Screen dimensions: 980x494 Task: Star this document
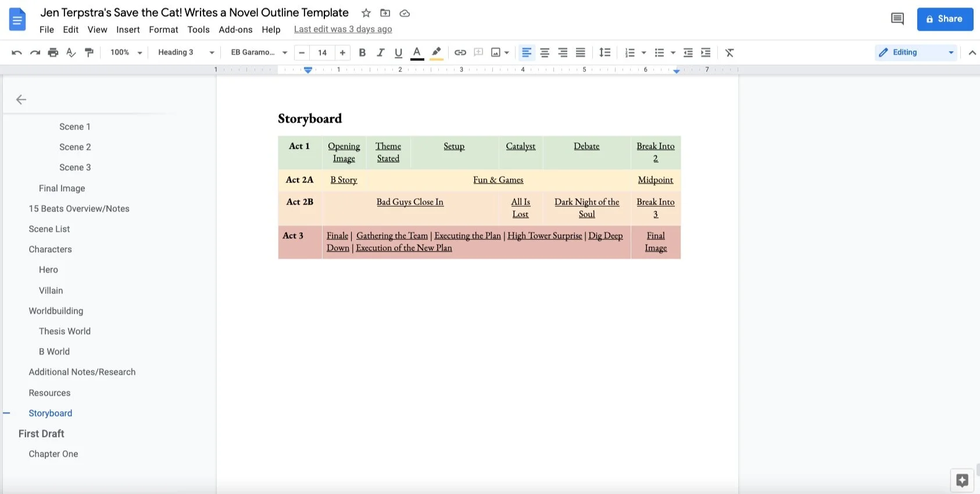(366, 13)
